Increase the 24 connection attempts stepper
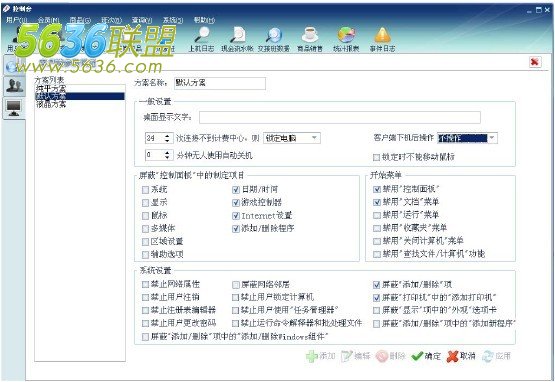 (167, 135)
